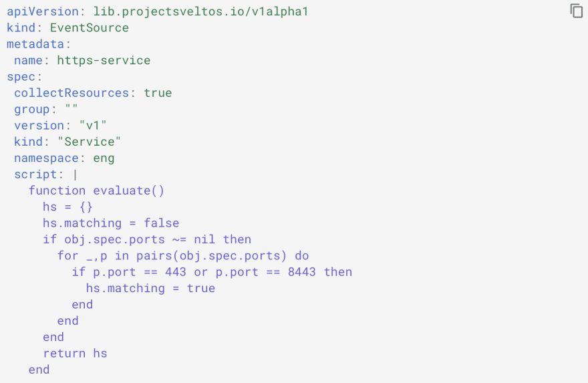Click the https-service name value
Screen dimensions: 588x383
point(104,60)
